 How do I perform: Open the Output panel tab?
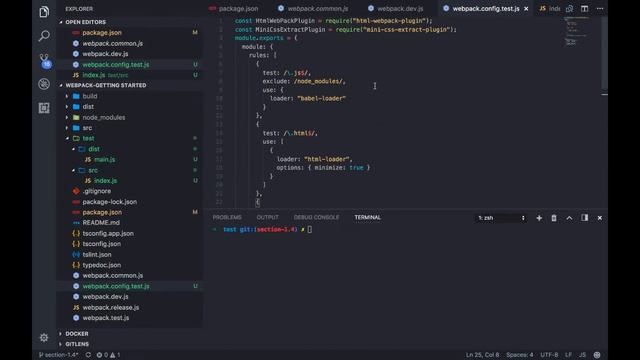[x=267, y=218]
